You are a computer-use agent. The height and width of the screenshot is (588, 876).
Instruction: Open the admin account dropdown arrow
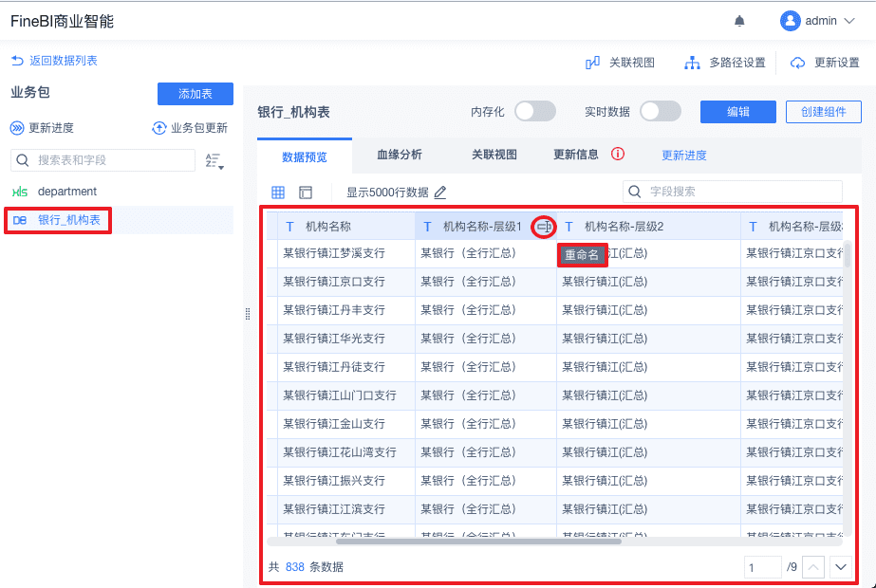[849, 21]
